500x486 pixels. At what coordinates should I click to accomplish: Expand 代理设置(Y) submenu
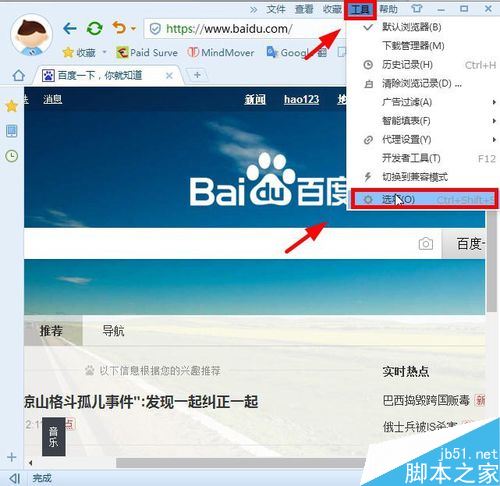click(x=423, y=139)
